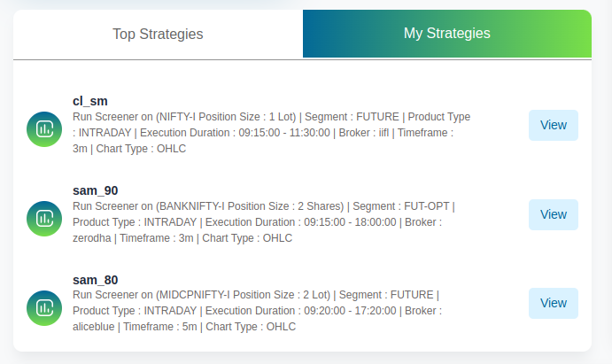The width and height of the screenshot is (612, 364).
Task: Open the cl_sm strategy title
Action: (90, 101)
